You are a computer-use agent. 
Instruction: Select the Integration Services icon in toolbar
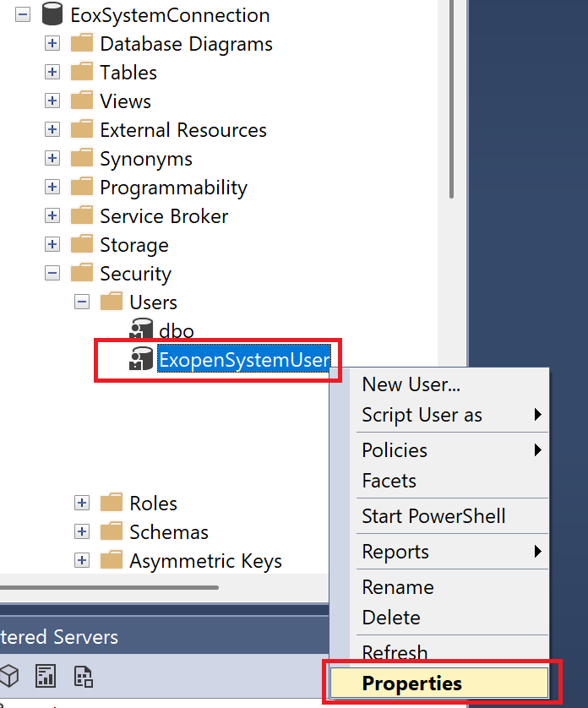click(83, 676)
